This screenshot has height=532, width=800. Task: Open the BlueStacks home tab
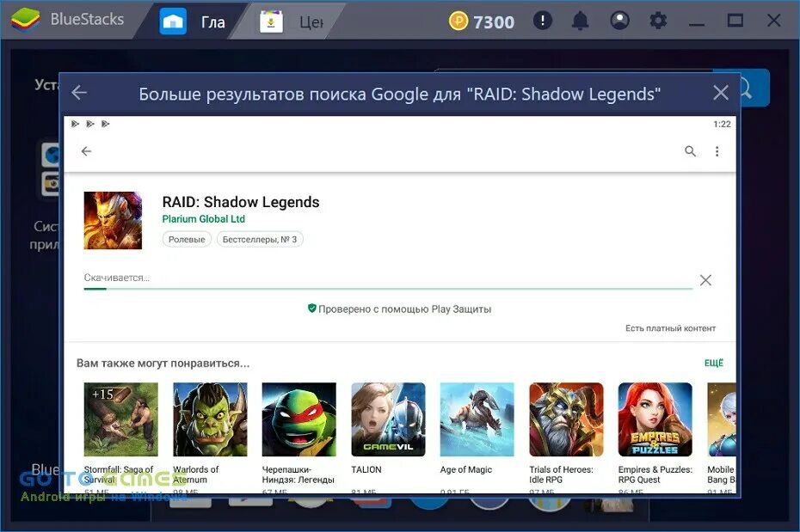193,21
